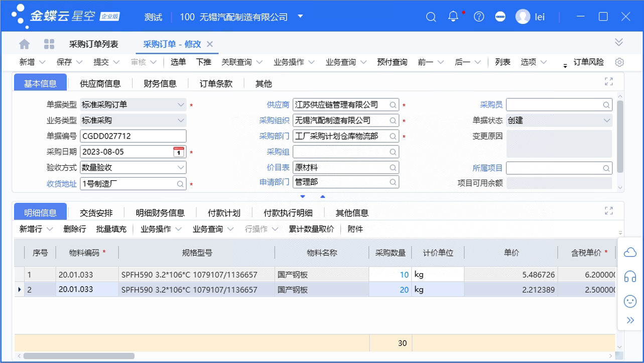Click 删除行 in detail toolbar
Screen dimensions: 644x363
click(x=75, y=229)
